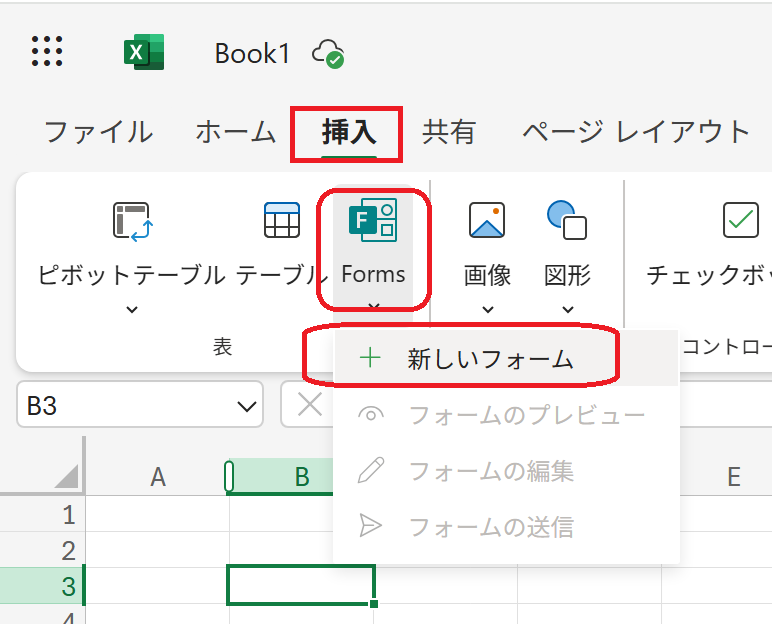Insert a table with the テーブル icon
The width and height of the screenshot is (772, 624).
(x=282, y=221)
